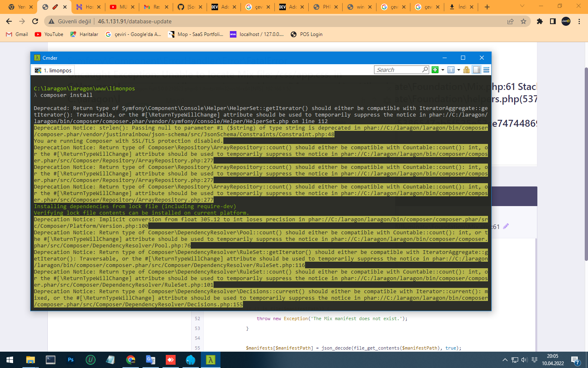Image resolution: width=588 pixels, height=368 pixels.
Task: Open the active console list dropdown
Action: click(458, 70)
